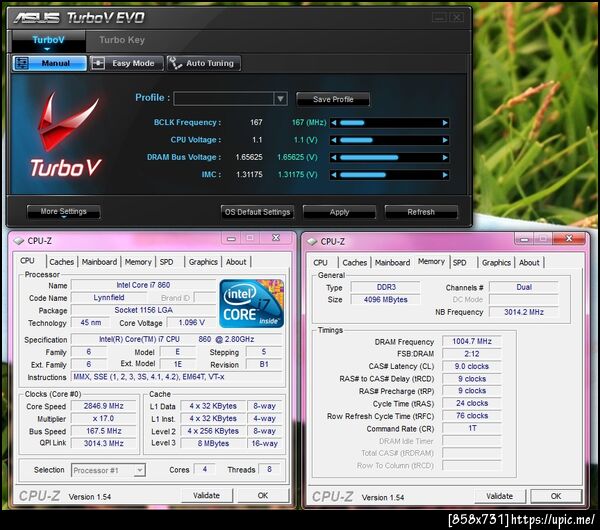Open Mainboard tab in left CPU-Z window

tap(99, 262)
